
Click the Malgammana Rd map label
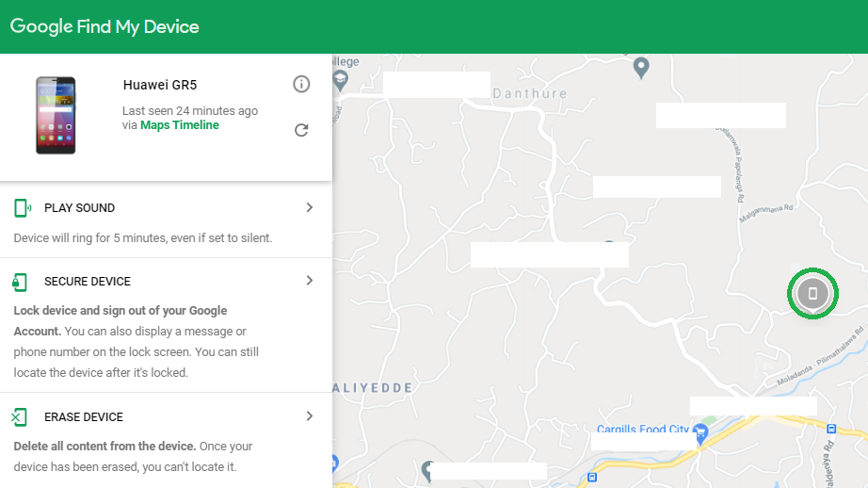[x=766, y=214]
